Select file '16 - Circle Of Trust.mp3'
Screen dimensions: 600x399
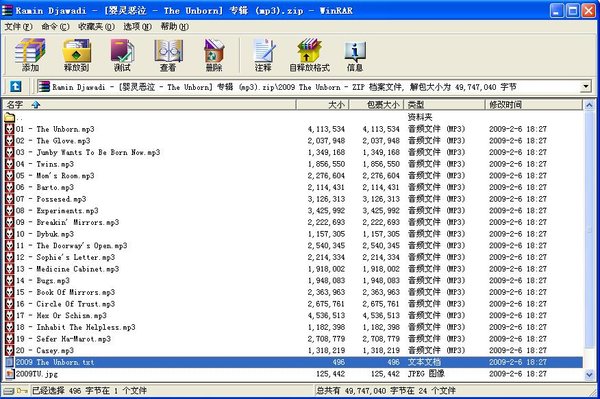coord(65,304)
